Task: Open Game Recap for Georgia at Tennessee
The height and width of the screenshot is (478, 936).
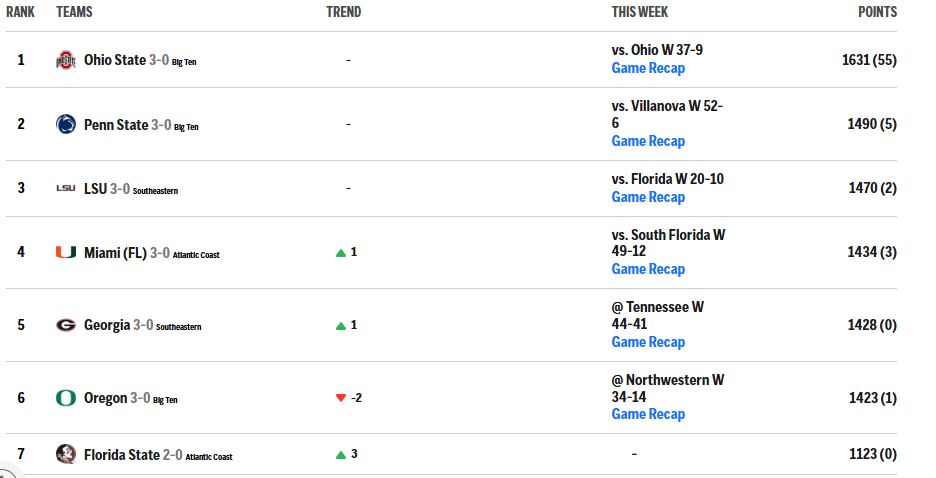Action: (x=648, y=342)
